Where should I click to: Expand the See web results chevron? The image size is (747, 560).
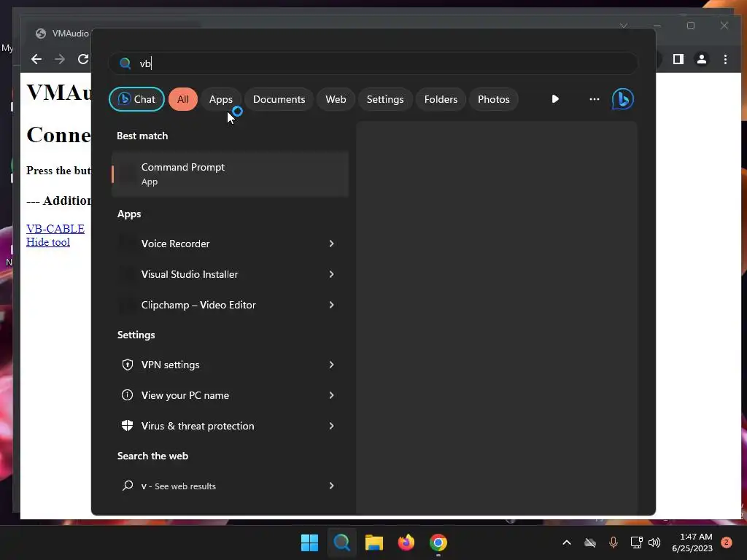[x=332, y=486]
